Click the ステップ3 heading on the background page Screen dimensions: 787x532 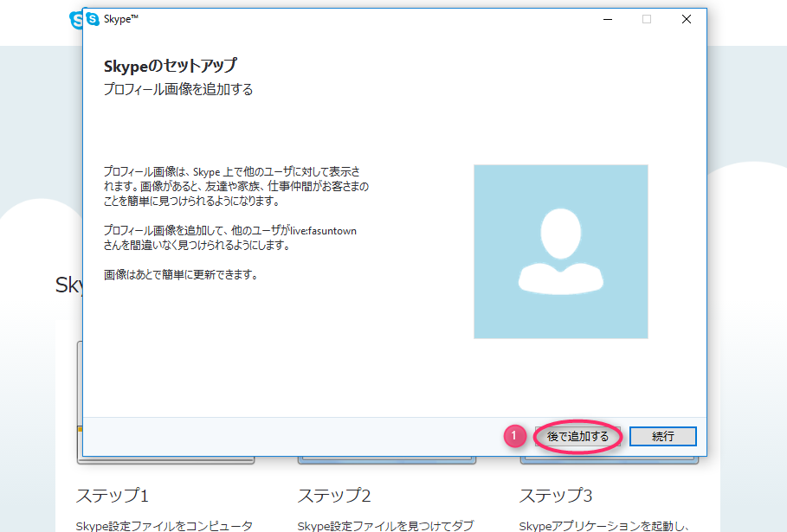(x=556, y=496)
